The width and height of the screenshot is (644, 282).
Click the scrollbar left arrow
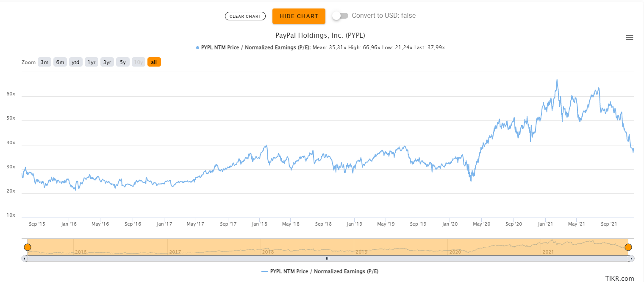(24, 258)
